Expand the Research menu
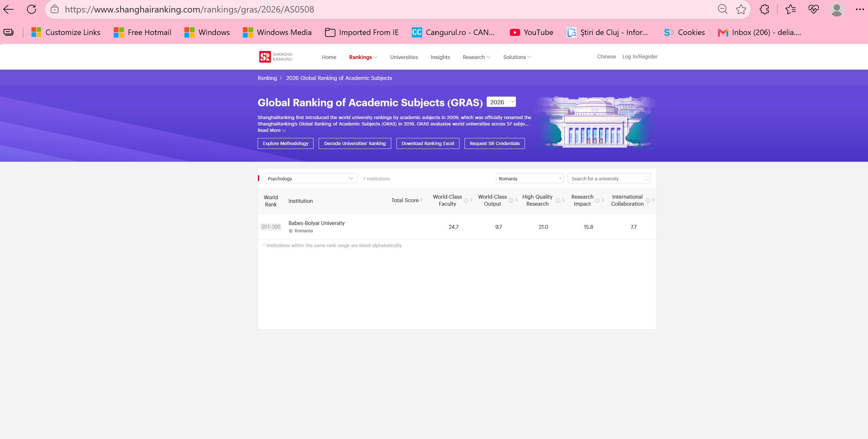Screen dimensions: 868x439 pyautogui.click(x=476, y=57)
